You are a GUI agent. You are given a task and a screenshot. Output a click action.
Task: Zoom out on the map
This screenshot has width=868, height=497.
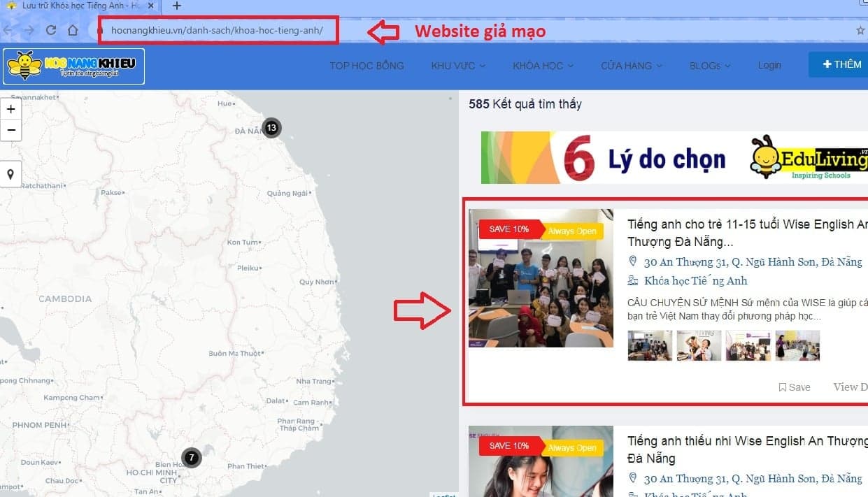(x=10, y=130)
